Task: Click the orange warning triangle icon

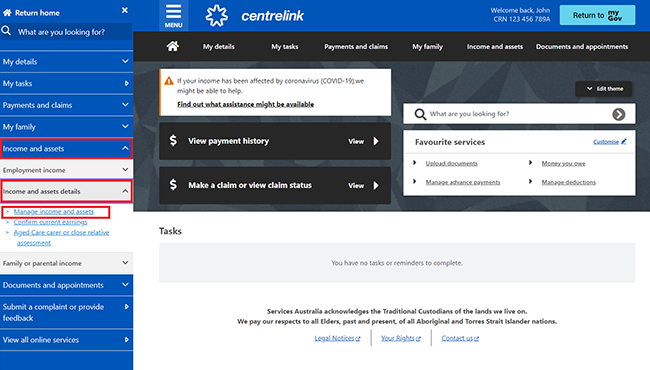Action: tap(169, 81)
